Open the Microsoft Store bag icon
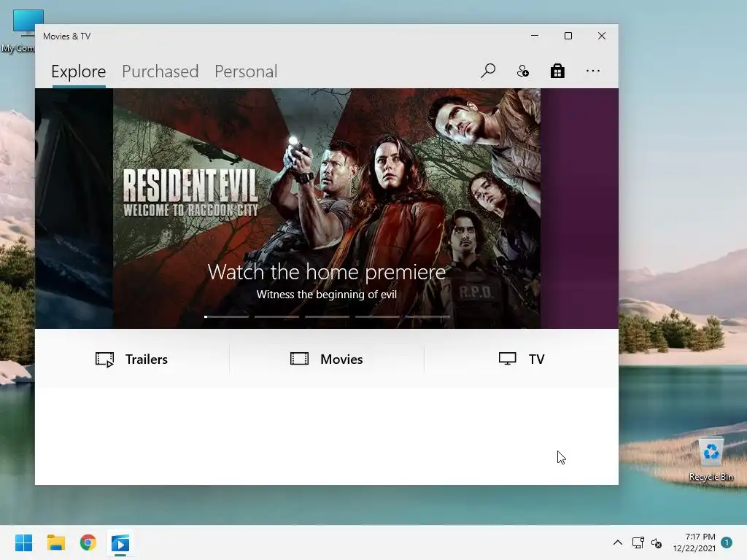Viewport: 747px width, 560px height. (557, 71)
